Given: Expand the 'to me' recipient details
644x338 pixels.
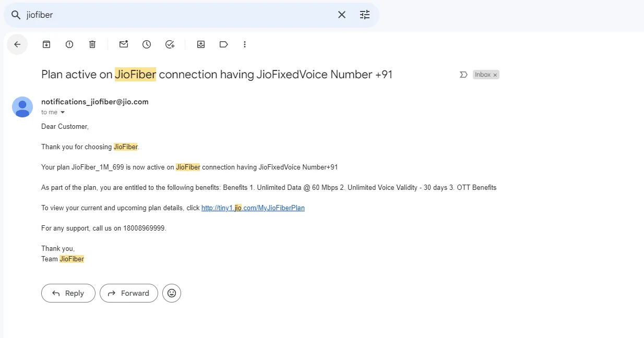Looking at the screenshot, I should (63, 112).
